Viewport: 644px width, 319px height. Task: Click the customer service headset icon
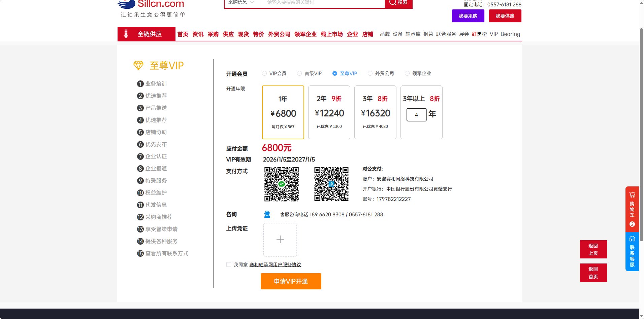pyautogui.click(x=632, y=239)
